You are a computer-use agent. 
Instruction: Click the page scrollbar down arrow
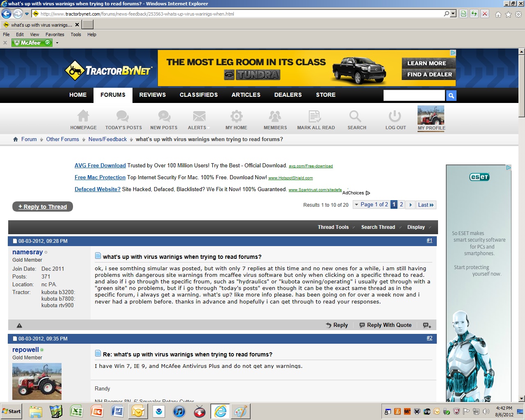click(x=522, y=399)
